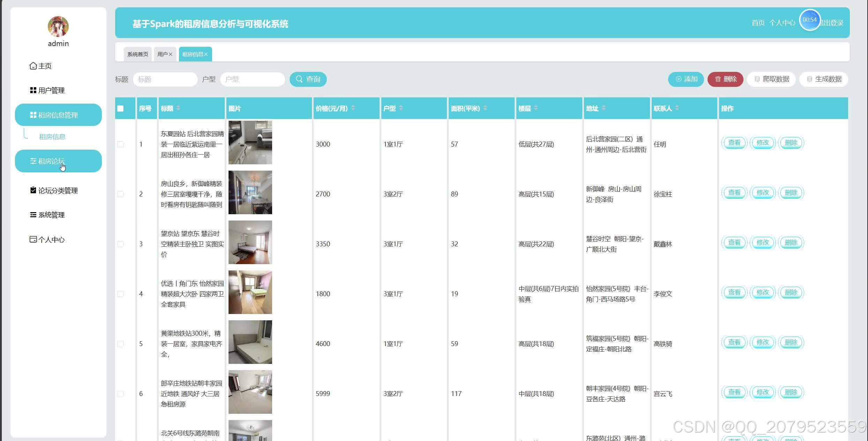Check the checkbox for row 4
Viewport: 868px width, 441px height.
(x=120, y=294)
